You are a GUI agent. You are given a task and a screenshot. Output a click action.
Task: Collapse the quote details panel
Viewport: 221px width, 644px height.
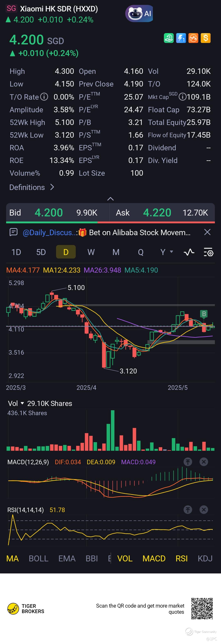click(110, 199)
